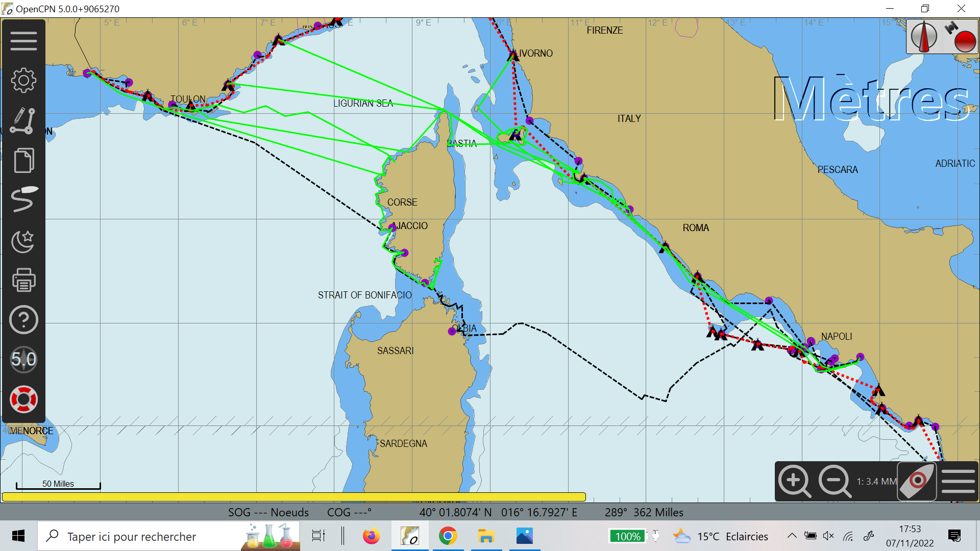This screenshot has height=551, width=980.
Task: Click the SASSARI label on chart
Action: (395, 351)
